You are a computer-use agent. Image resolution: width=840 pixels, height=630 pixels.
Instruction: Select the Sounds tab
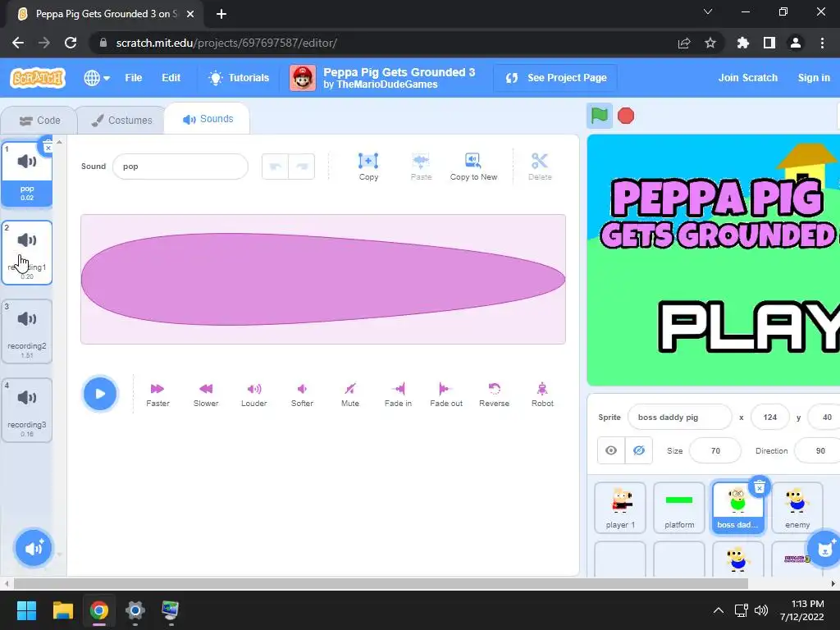208,119
